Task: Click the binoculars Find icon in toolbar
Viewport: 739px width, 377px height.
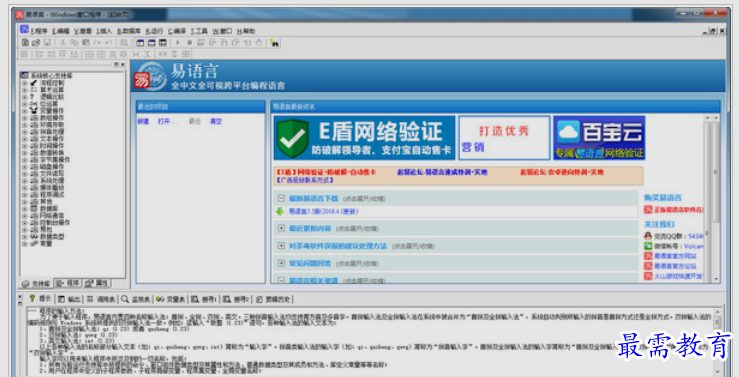Action: 275,43
